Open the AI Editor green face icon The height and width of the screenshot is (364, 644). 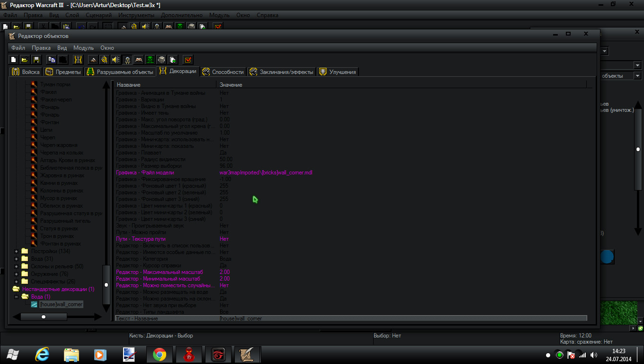(150, 60)
